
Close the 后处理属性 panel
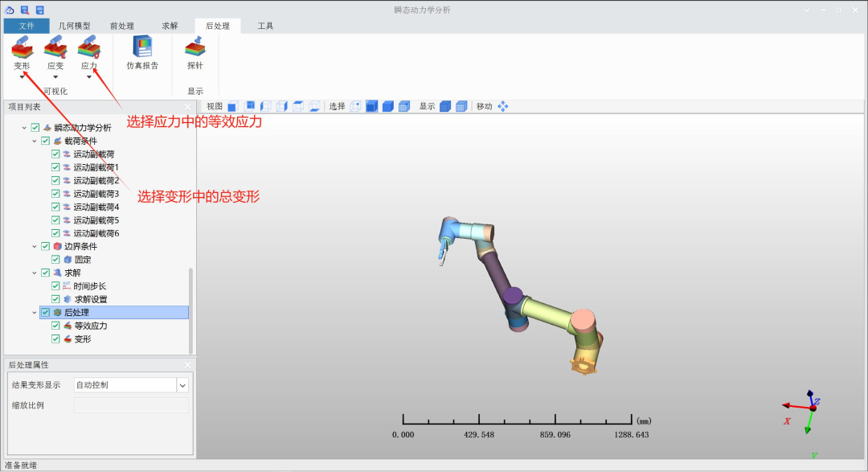tap(187, 364)
